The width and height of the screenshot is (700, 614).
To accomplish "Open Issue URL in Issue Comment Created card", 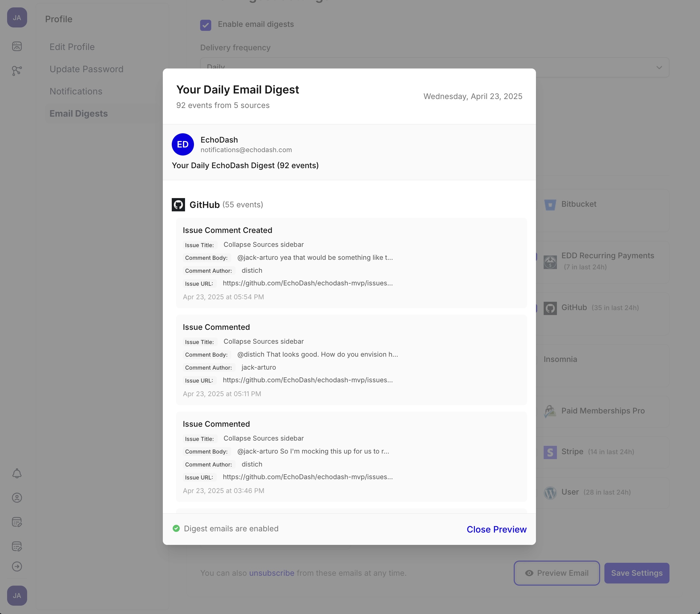I will pyautogui.click(x=307, y=283).
